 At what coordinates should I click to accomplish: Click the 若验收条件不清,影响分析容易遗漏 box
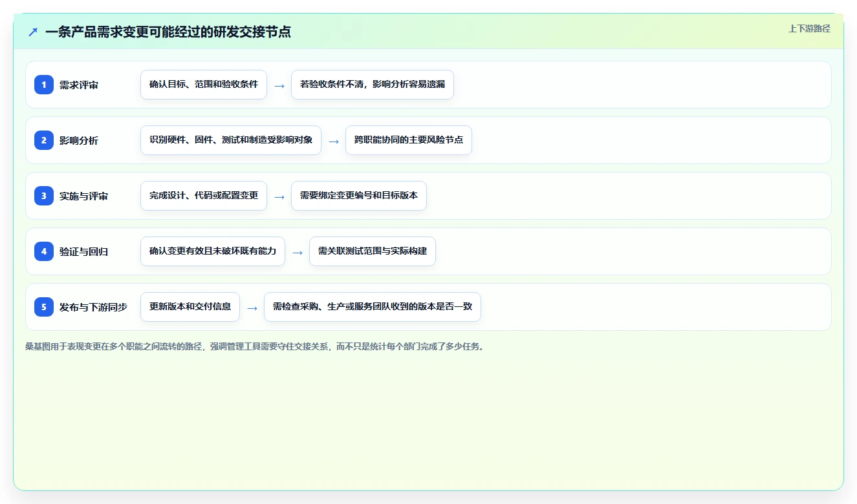tap(373, 85)
